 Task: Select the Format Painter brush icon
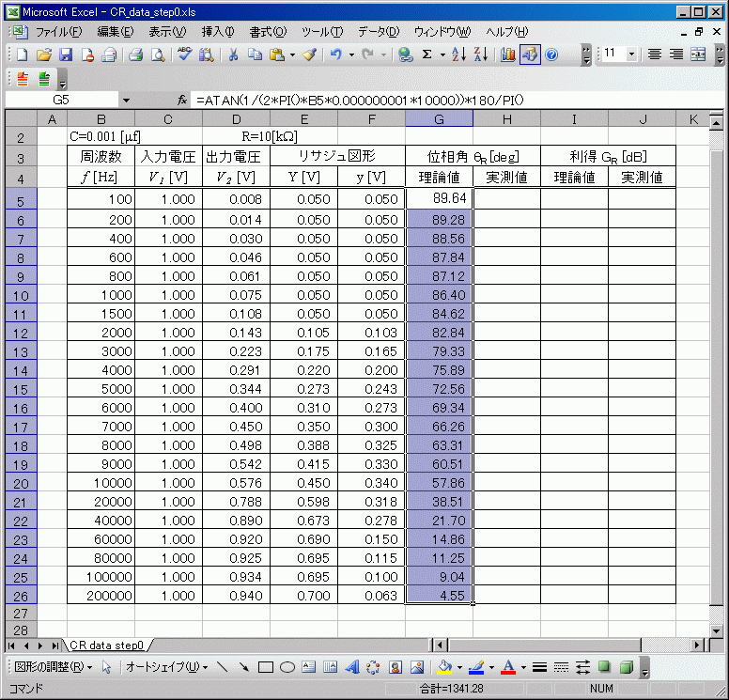(x=309, y=54)
